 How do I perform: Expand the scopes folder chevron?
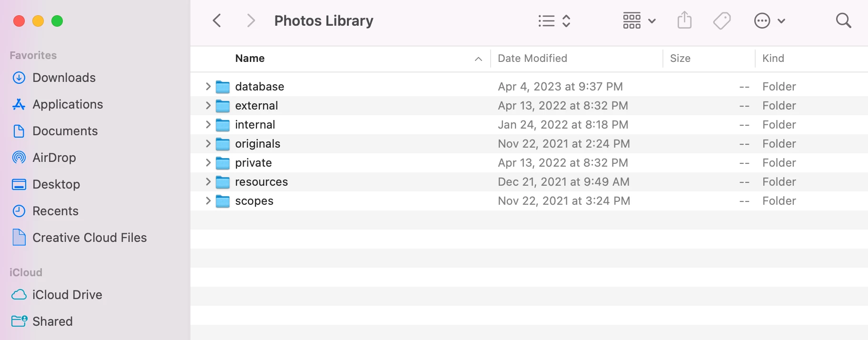[x=208, y=200]
